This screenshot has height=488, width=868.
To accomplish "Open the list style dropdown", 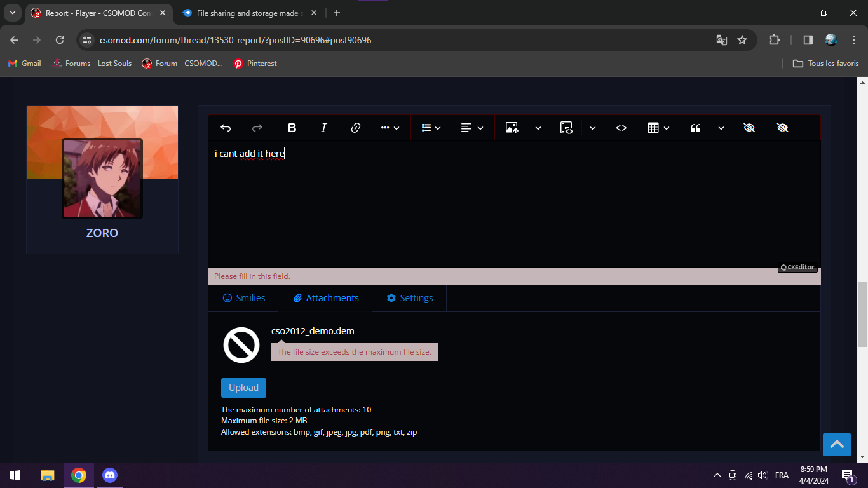I will [x=431, y=128].
